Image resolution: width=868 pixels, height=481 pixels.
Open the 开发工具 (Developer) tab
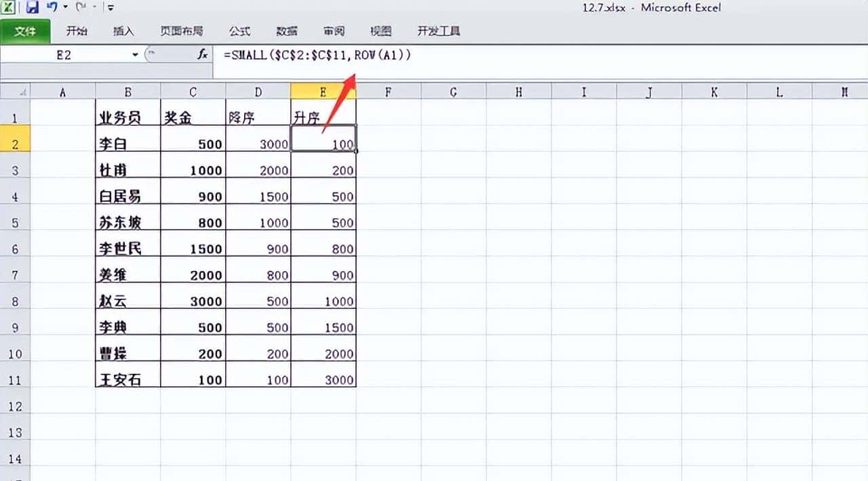(437, 31)
